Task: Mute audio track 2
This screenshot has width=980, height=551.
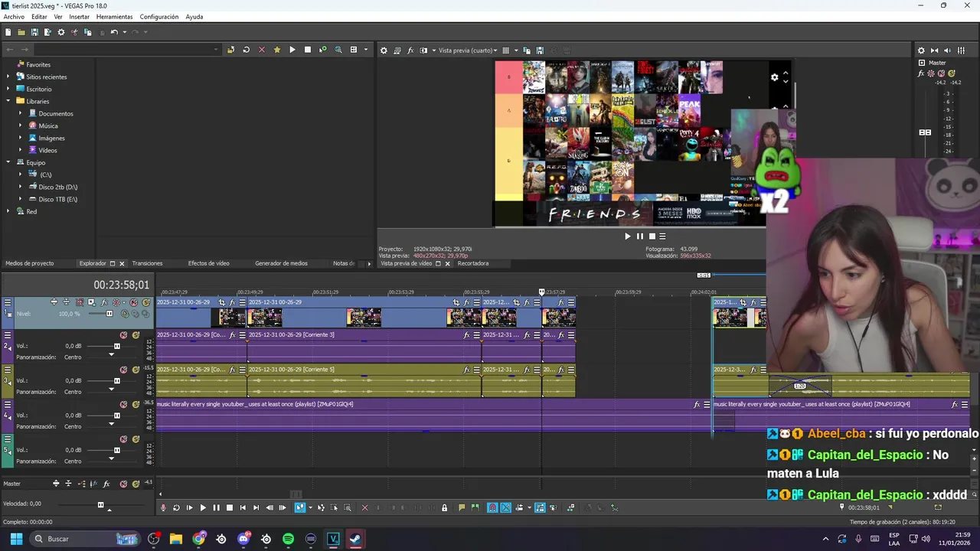Action: [123, 335]
